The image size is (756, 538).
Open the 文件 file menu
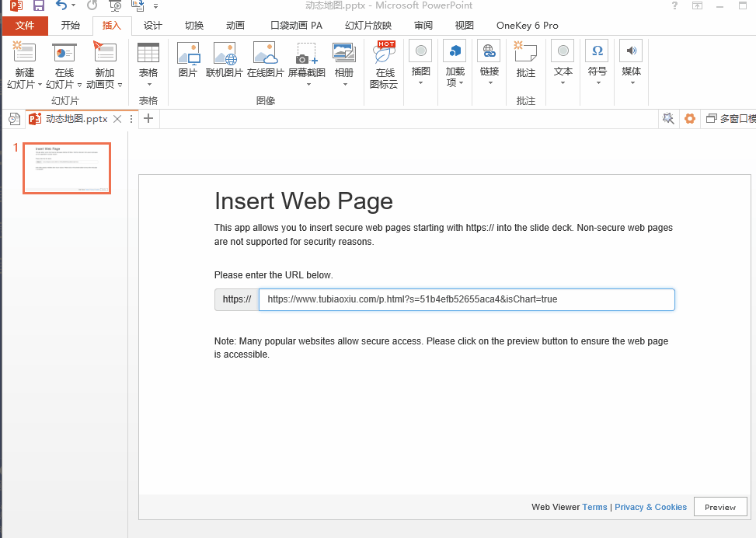25,26
